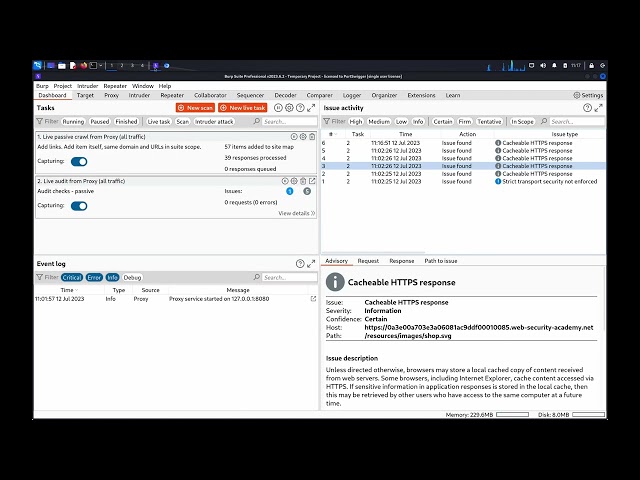Delete the Live audit from Proxy task
Screen dimensions: 640x480
(x=303, y=181)
